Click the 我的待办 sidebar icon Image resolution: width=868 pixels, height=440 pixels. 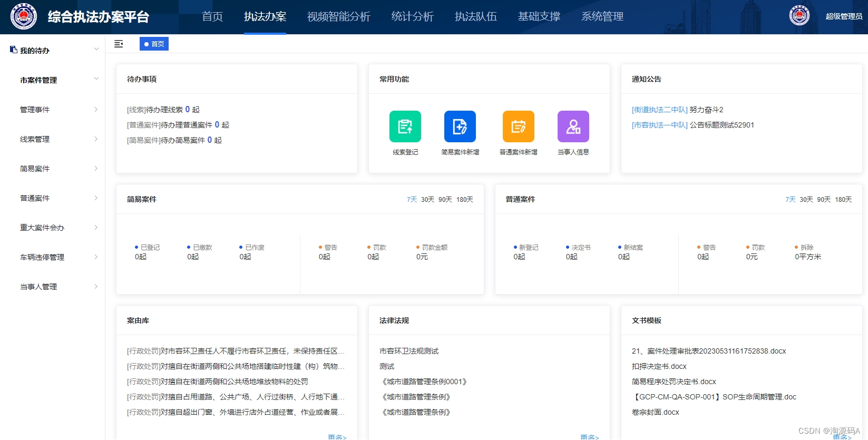(x=14, y=50)
